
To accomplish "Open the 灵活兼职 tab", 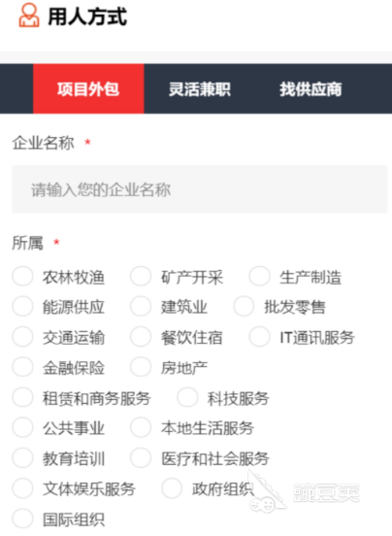I will 200,89.
